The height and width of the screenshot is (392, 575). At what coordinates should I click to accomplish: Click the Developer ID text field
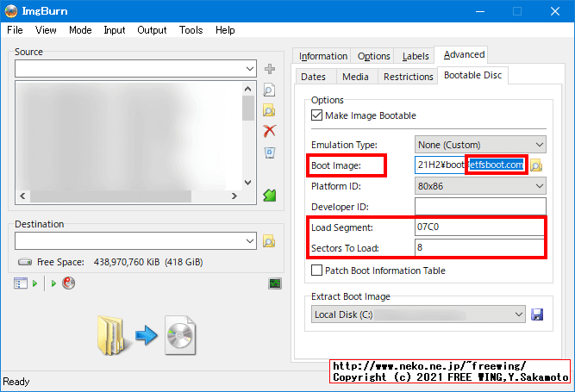[x=480, y=206]
